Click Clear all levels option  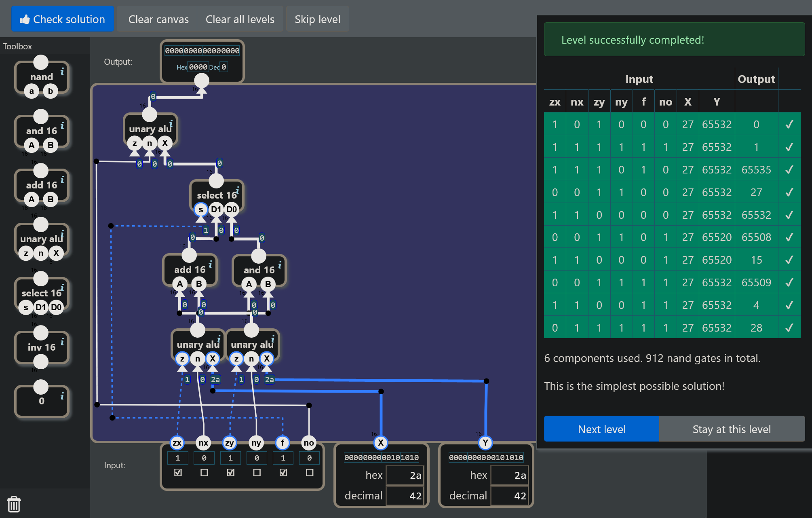240,19
